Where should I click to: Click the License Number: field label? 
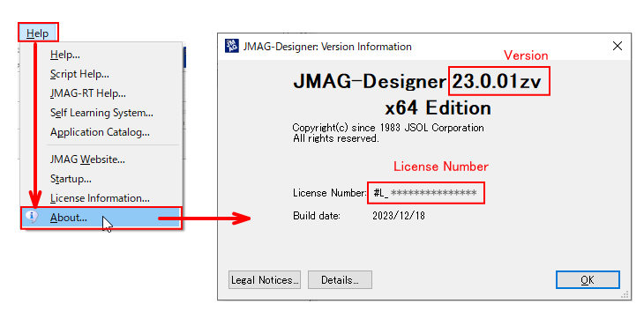[329, 193]
